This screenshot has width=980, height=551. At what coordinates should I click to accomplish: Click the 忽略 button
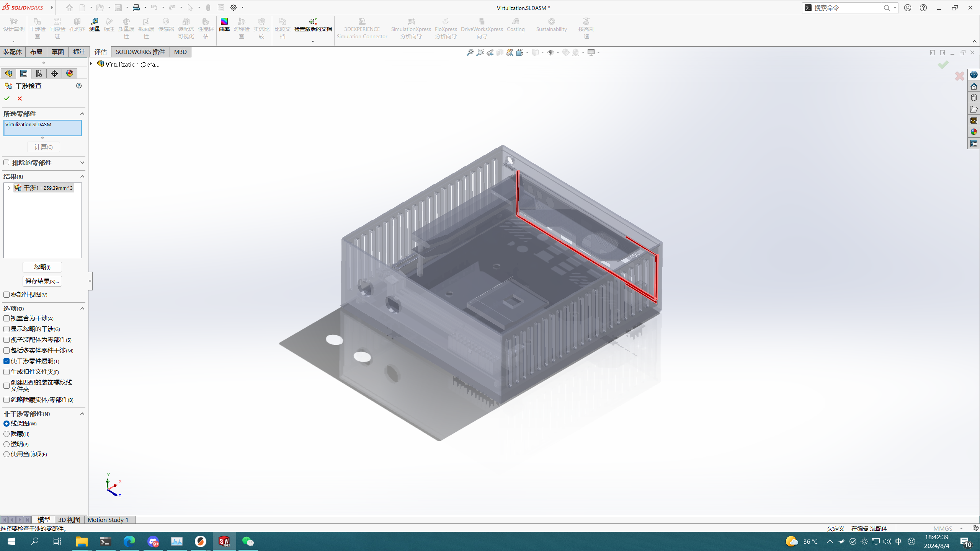click(42, 267)
